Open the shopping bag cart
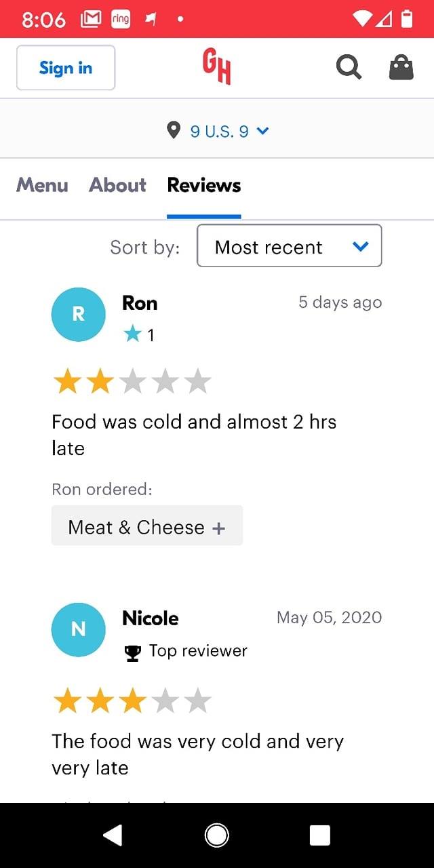Image resolution: width=434 pixels, height=868 pixels. pos(401,67)
